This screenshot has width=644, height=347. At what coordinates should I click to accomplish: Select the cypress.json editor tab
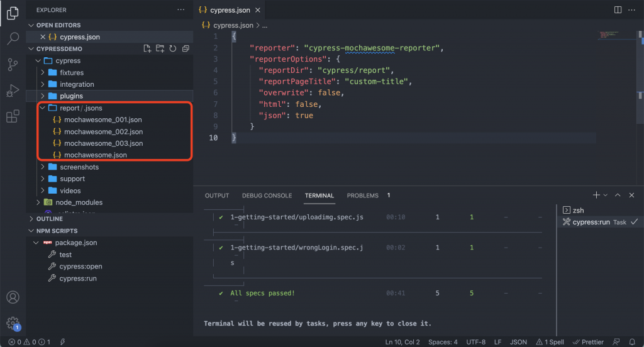230,10
